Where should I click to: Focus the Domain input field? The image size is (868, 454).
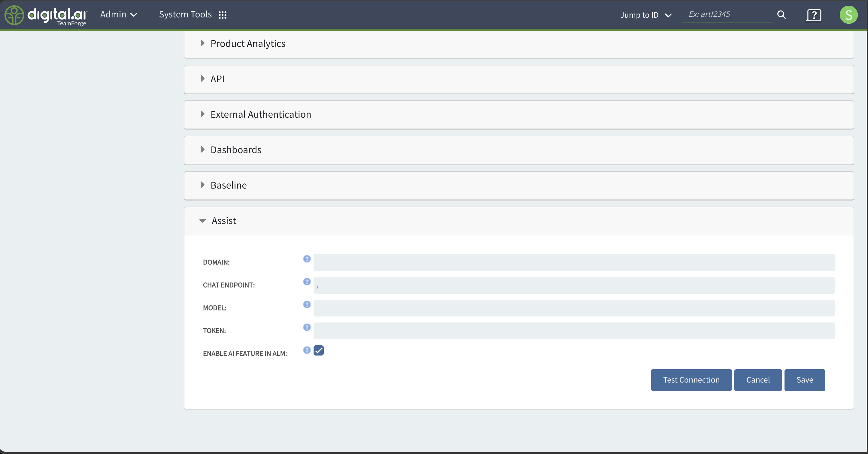pos(574,262)
